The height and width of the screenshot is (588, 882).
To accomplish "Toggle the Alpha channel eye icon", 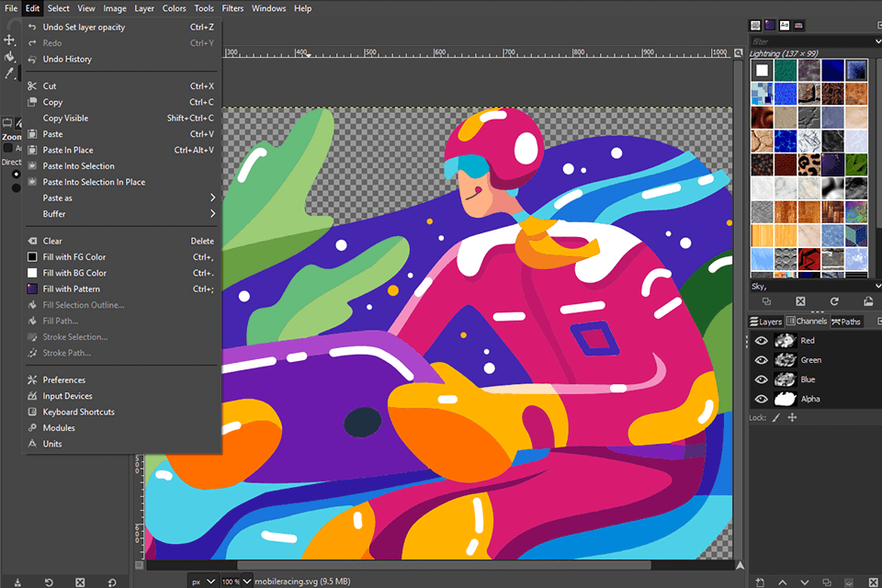I will pos(760,399).
